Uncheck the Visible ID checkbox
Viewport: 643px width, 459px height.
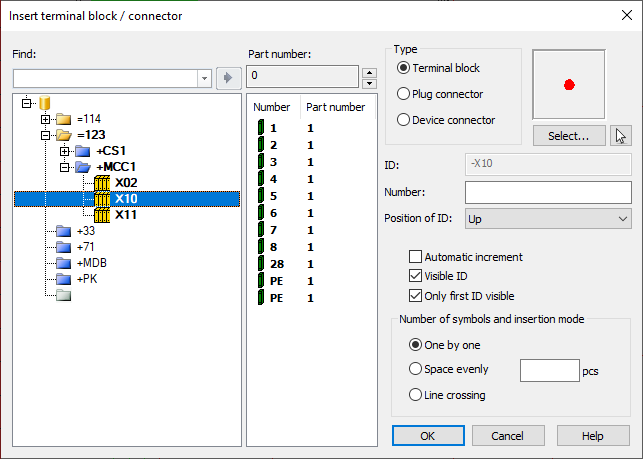[x=415, y=276]
